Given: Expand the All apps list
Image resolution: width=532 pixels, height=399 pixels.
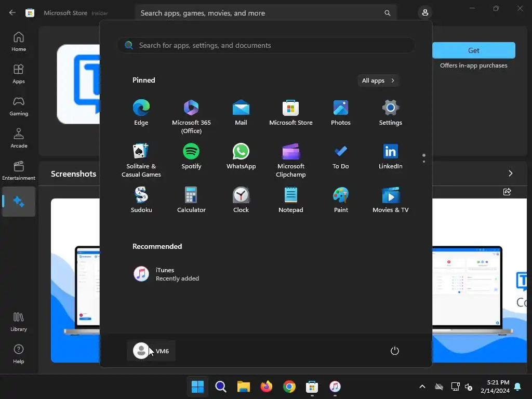Looking at the screenshot, I should [378, 81].
